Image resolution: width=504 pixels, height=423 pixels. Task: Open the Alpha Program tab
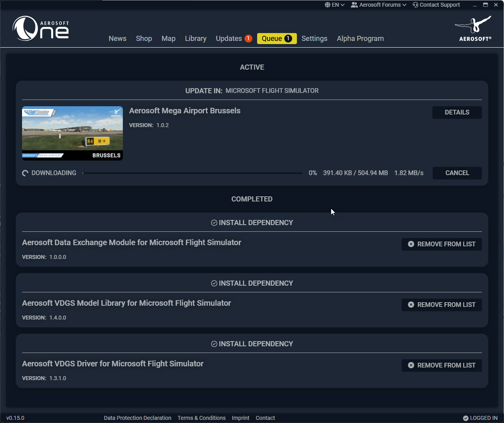click(360, 39)
